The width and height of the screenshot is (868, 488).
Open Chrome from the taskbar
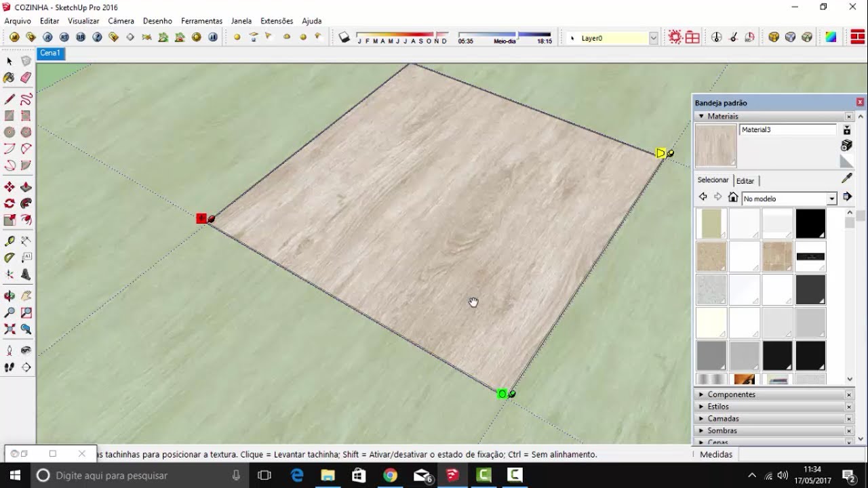click(x=390, y=475)
